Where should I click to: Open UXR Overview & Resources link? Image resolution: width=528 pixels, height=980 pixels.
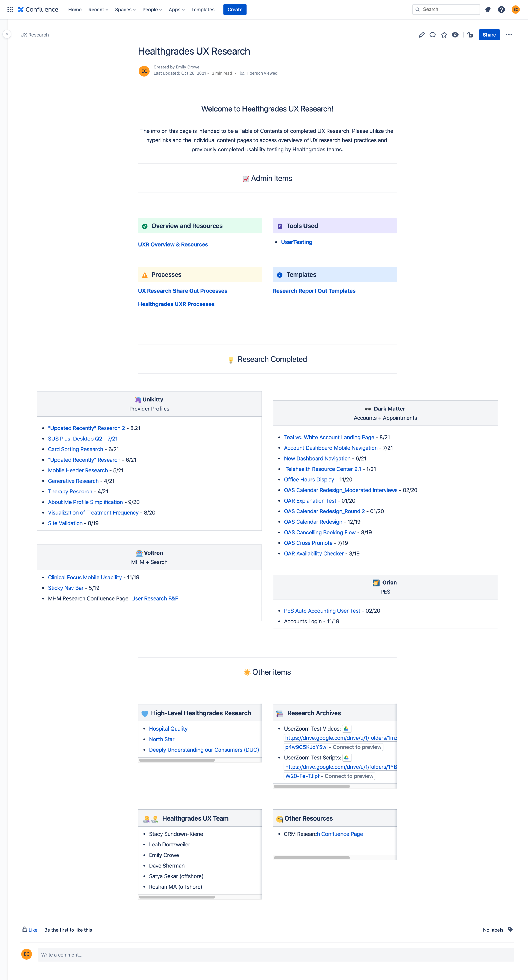(173, 245)
